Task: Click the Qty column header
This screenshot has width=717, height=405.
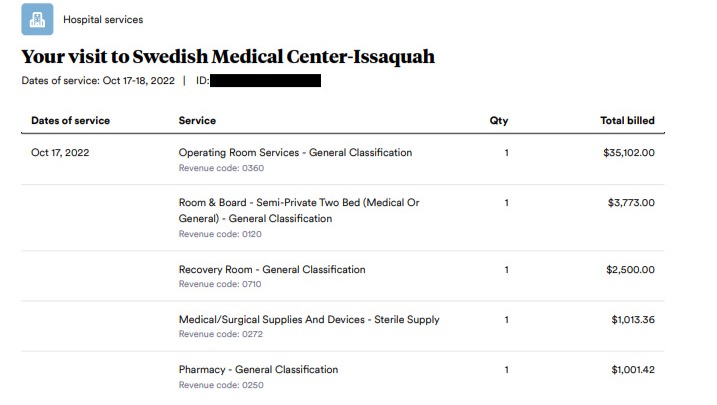Action: click(x=499, y=121)
